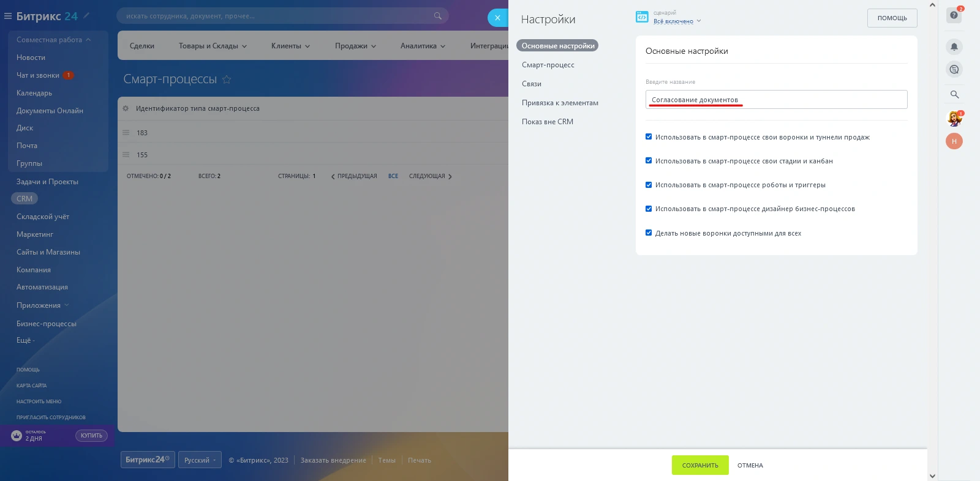Click the СОХРАНИТЬ button
The width and height of the screenshot is (980, 481).
tap(700, 465)
